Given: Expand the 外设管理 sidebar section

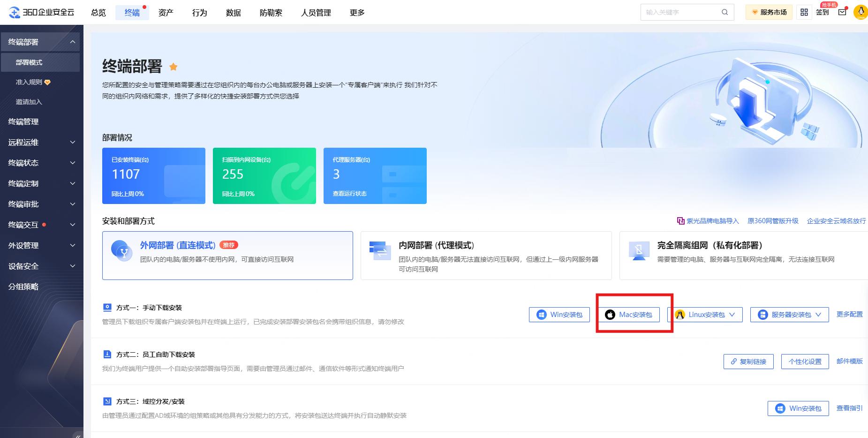Looking at the screenshot, I should click(73, 245).
